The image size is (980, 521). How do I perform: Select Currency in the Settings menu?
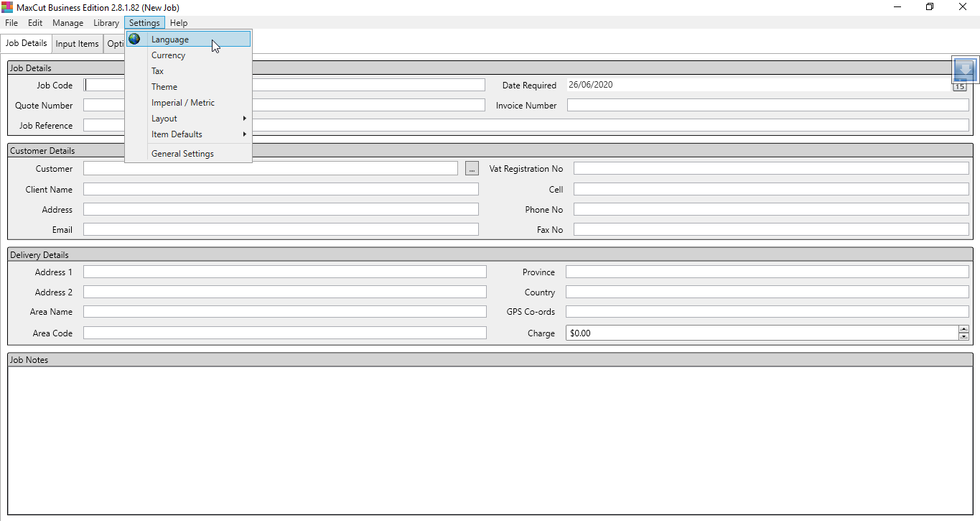click(x=188, y=55)
